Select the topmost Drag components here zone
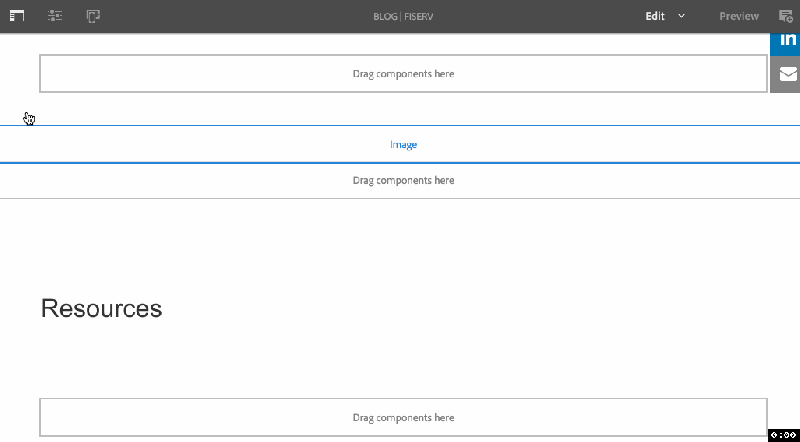 point(403,73)
